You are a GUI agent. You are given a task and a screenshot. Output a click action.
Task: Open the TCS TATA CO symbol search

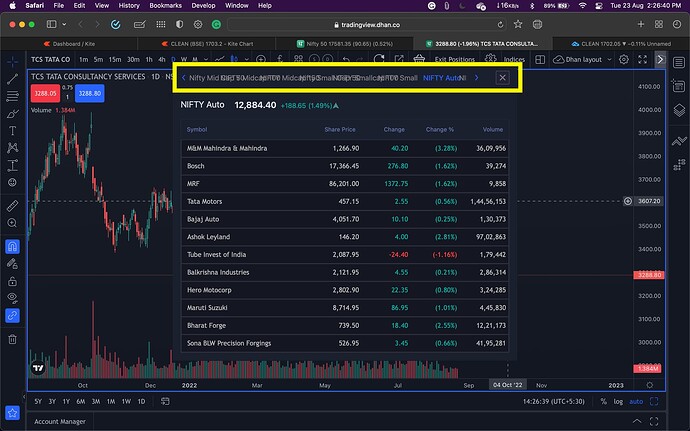[x=51, y=59]
